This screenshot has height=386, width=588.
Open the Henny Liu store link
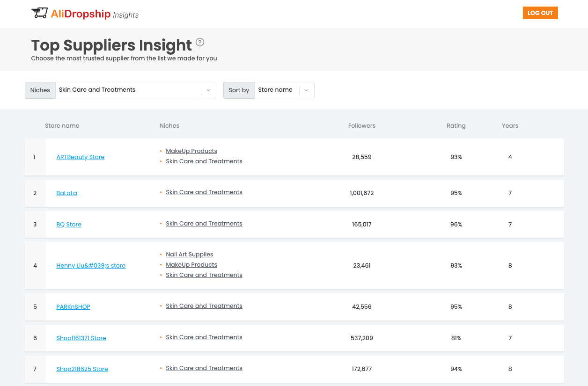point(91,266)
